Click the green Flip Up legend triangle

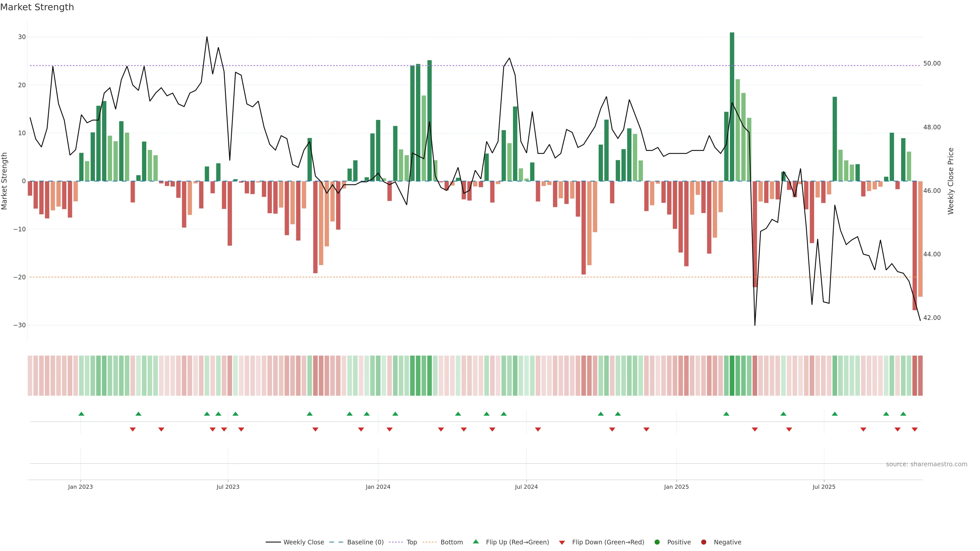[475, 542]
